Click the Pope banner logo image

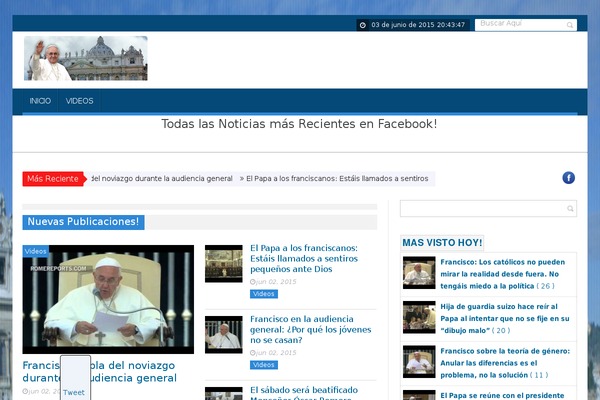click(x=86, y=58)
